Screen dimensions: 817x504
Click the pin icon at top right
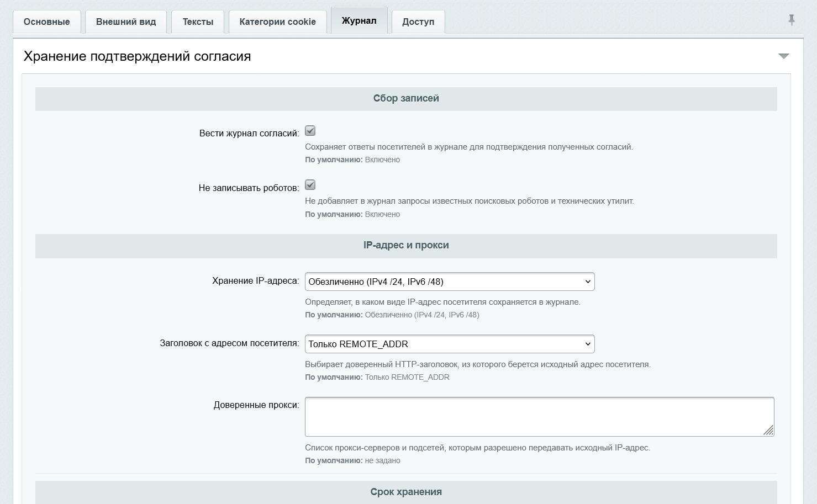[791, 20]
